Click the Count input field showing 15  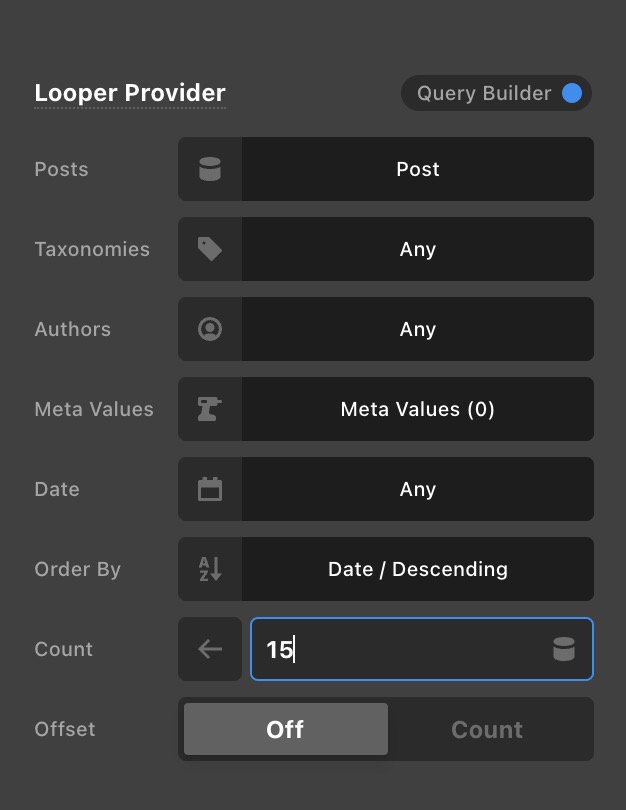(400, 649)
